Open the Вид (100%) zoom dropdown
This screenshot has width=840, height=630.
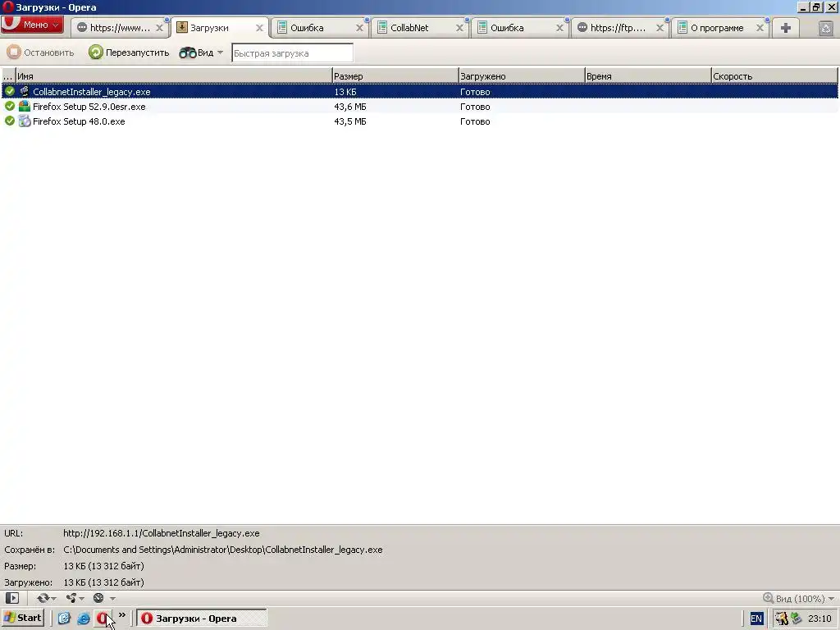point(805,598)
